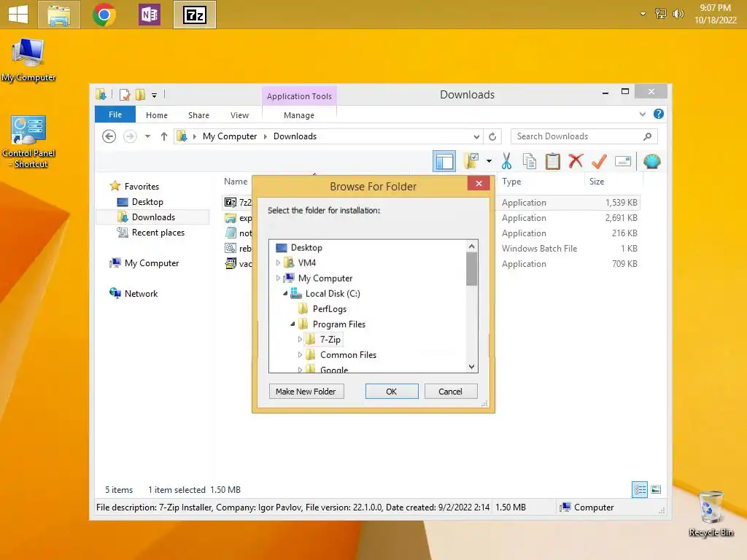
Task: Close the Browse For Folder dialog
Action: pos(479,183)
